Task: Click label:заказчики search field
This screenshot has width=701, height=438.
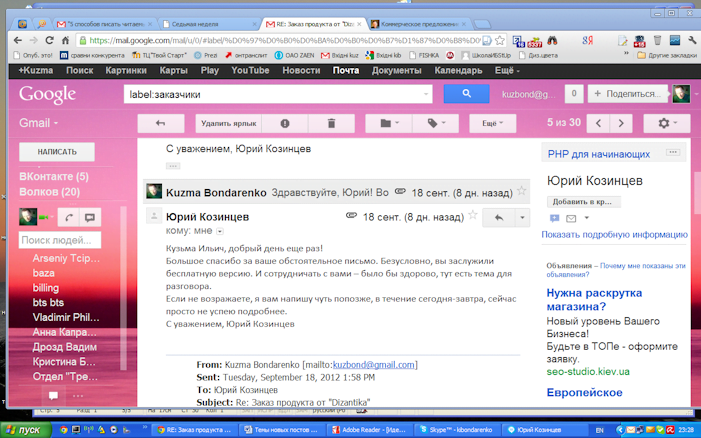Action: tap(278, 94)
